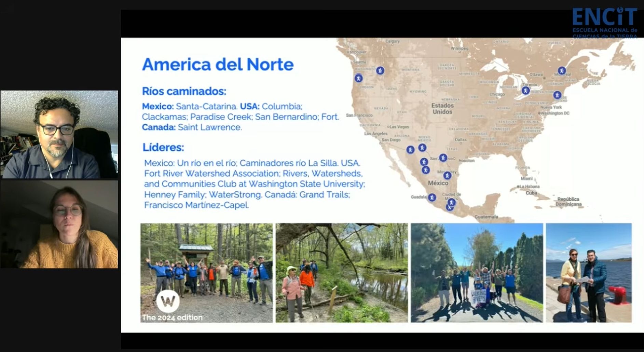The height and width of the screenshot is (352, 644).
Task: Click the map marker northeast of Nueva York
Action: click(557, 95)
